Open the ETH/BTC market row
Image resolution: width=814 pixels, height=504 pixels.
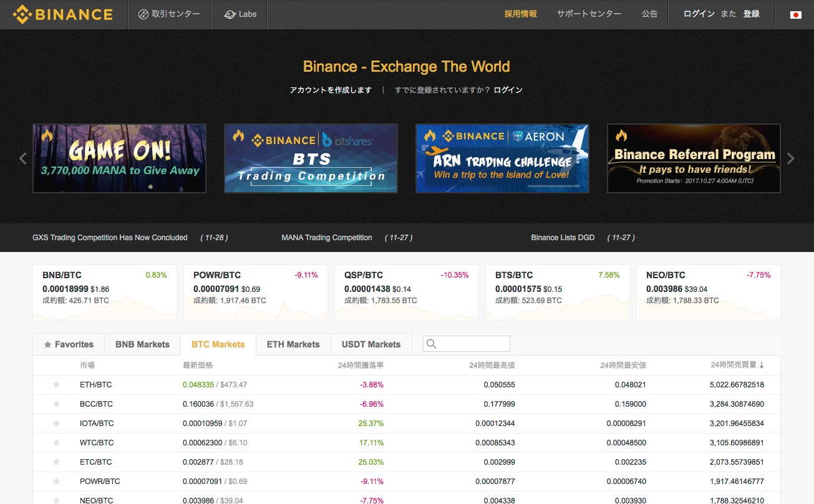coord(407,385)
